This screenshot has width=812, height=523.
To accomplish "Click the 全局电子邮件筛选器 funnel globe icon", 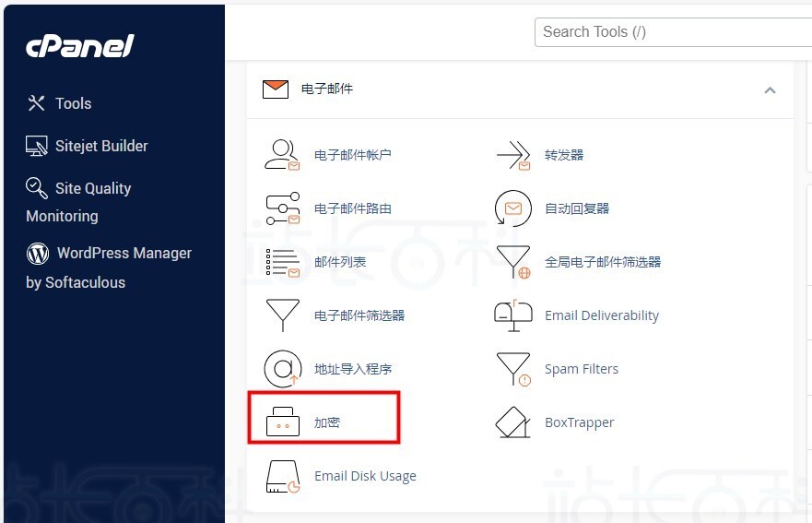I will pyautogui.click(x=513, y=262).
